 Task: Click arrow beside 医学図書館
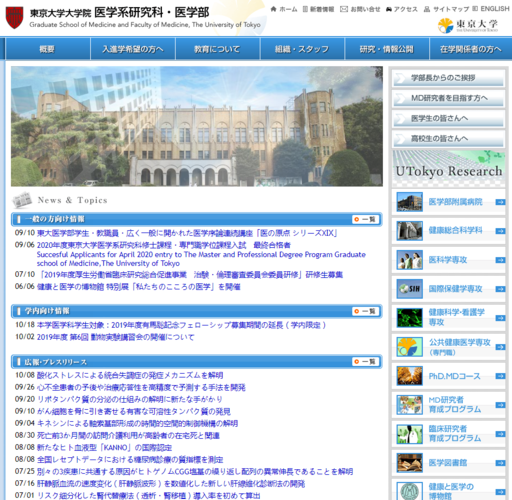[500, 463]
